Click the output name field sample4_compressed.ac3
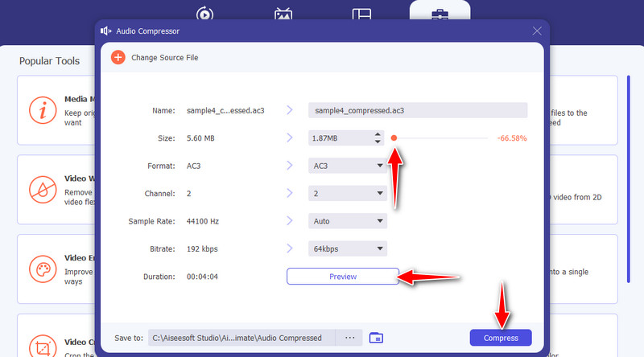Image resolution: width=644 pixels, height=357 pixels. click(x=417, y=110)
